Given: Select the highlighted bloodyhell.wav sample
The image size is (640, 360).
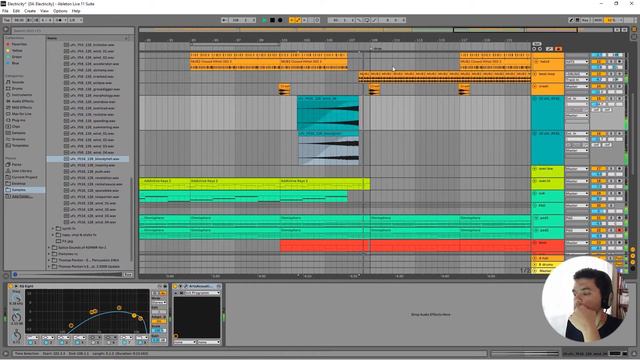Looking at the screenshot, I should coord(88,159).
